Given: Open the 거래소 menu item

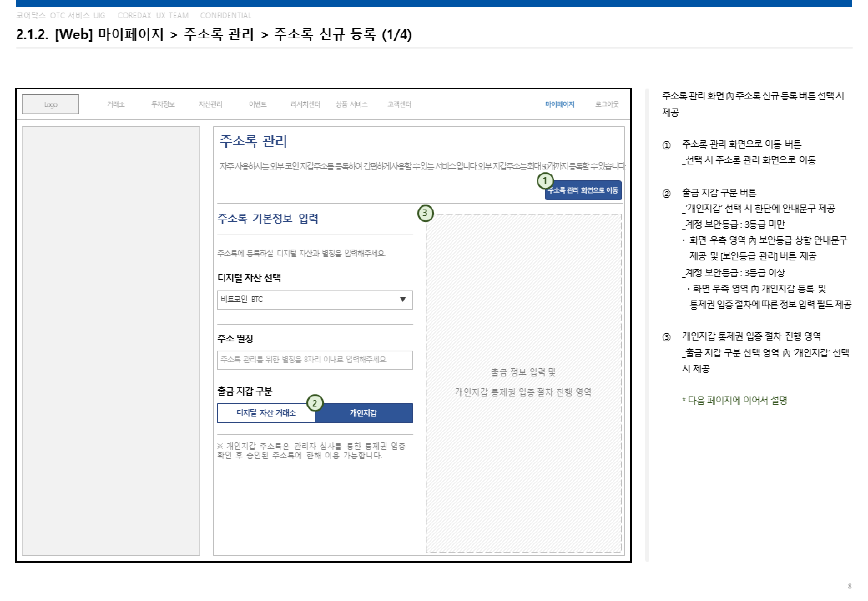Looking at the screenshot, I should pos(116,104).
